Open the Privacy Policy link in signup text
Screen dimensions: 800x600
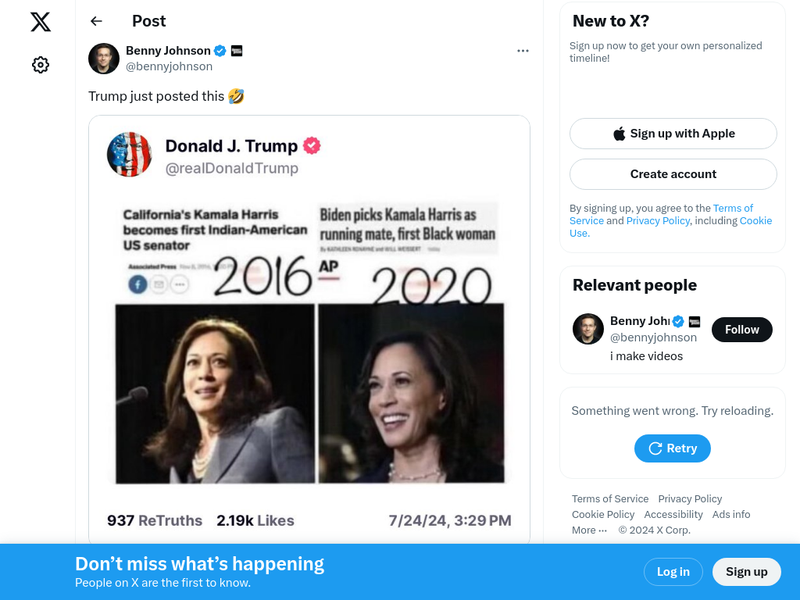(657, 221)
